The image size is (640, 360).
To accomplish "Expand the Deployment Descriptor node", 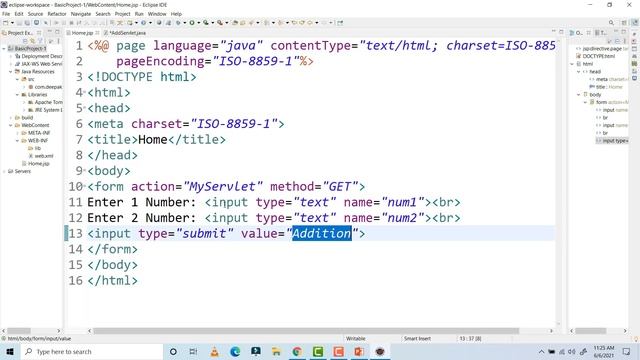I will click(x=11, y=56).
